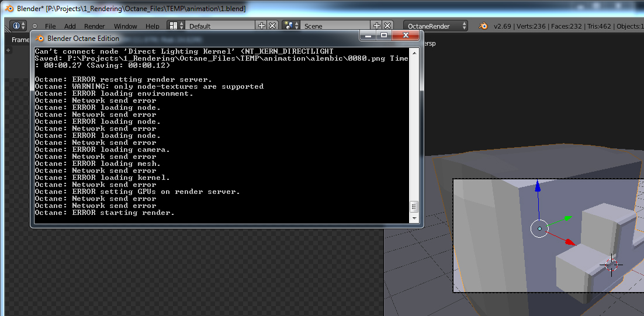
Task: Click the Blender icon in console title bar
Action: pos(40,38)
